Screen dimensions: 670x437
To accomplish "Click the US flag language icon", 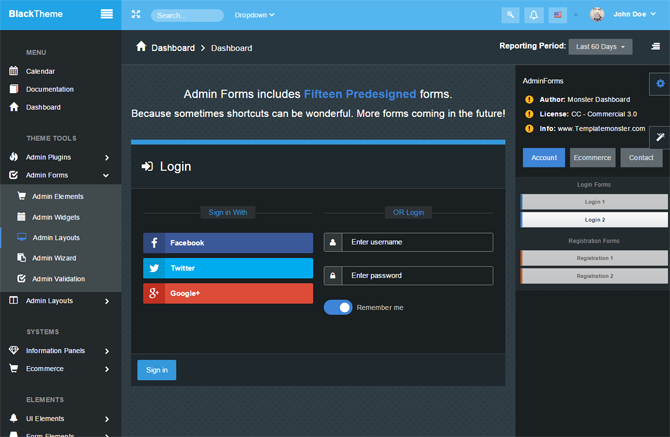I will click(558, 15).
